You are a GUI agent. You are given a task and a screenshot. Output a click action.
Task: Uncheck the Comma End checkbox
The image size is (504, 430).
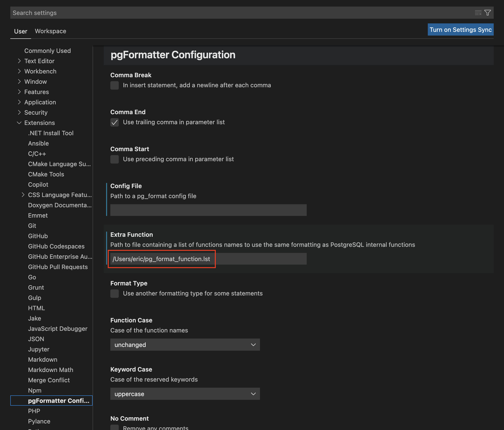pyautogui.click(x=115, y=122)
